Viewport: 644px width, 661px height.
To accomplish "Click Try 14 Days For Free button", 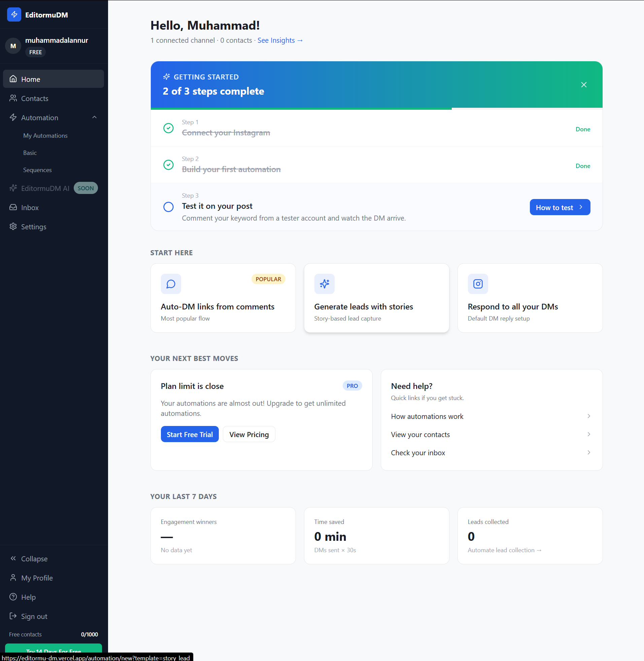I will pyautogui.click(x=54, y=649).
